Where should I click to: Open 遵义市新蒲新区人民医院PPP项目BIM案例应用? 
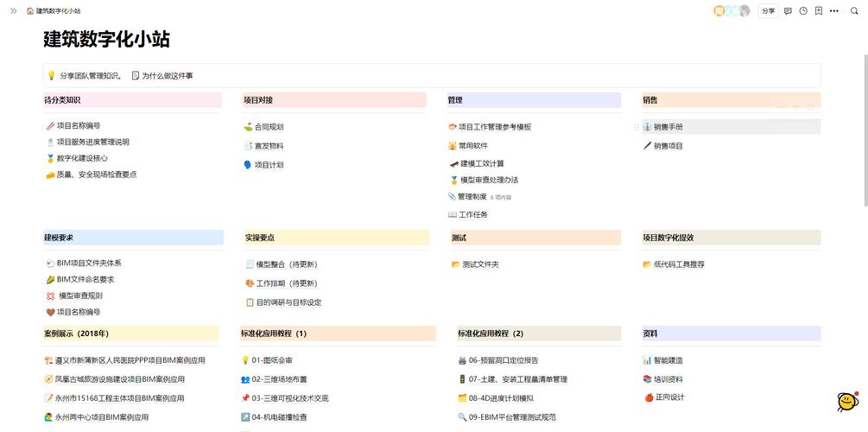pos(125,360)
